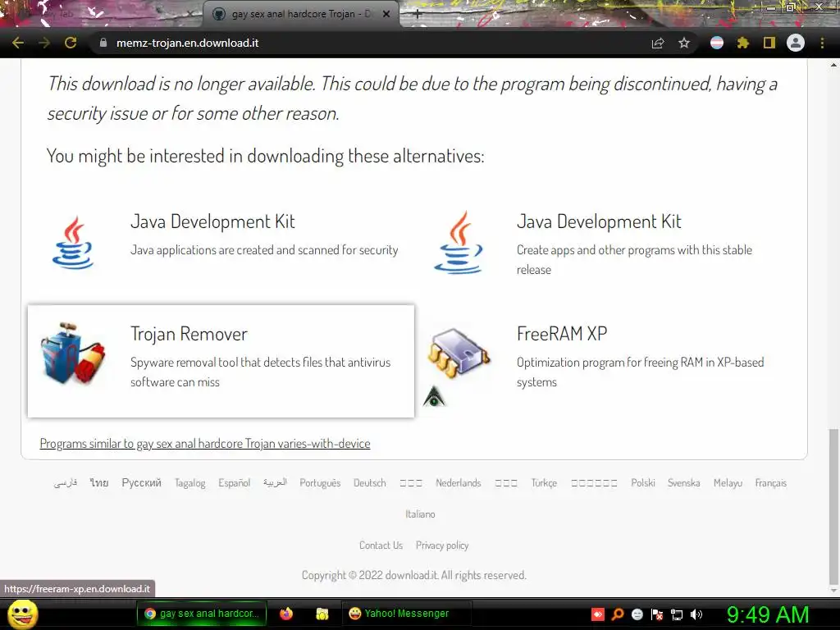Switch site language to Nederlands
Screen dimensions: 840x630
pos(458,482)
